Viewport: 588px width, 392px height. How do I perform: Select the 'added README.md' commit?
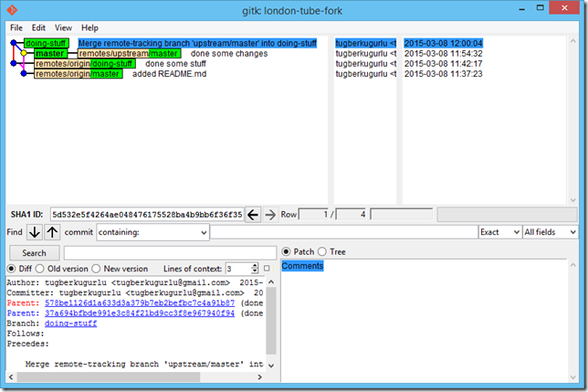[x=169, y=73]
